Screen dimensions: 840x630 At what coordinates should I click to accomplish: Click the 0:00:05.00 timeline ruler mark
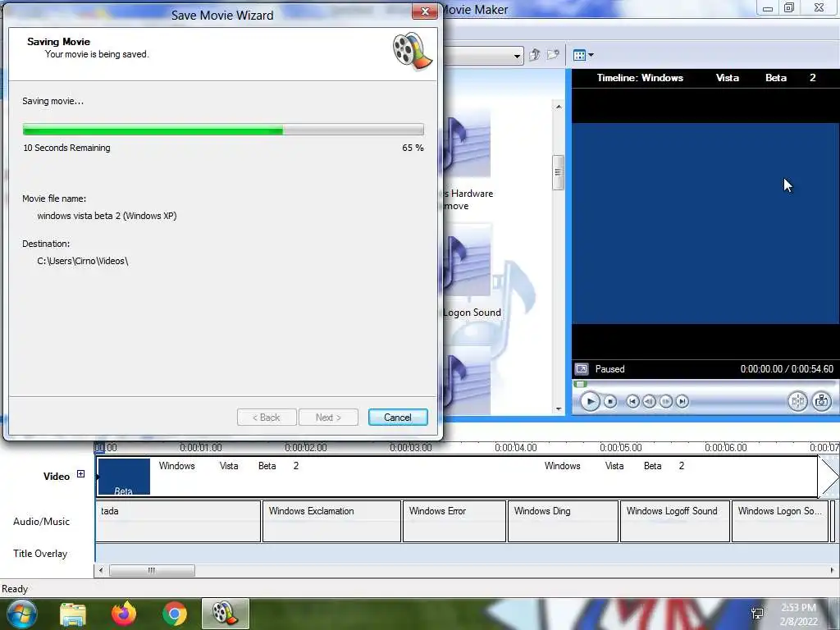tap(620, 447)
